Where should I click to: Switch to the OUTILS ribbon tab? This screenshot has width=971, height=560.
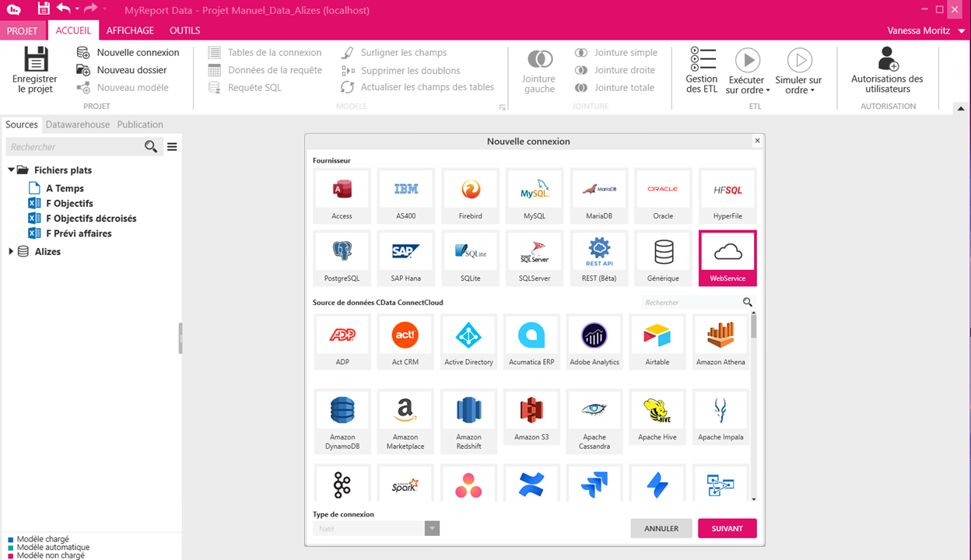tap(185, 30)
